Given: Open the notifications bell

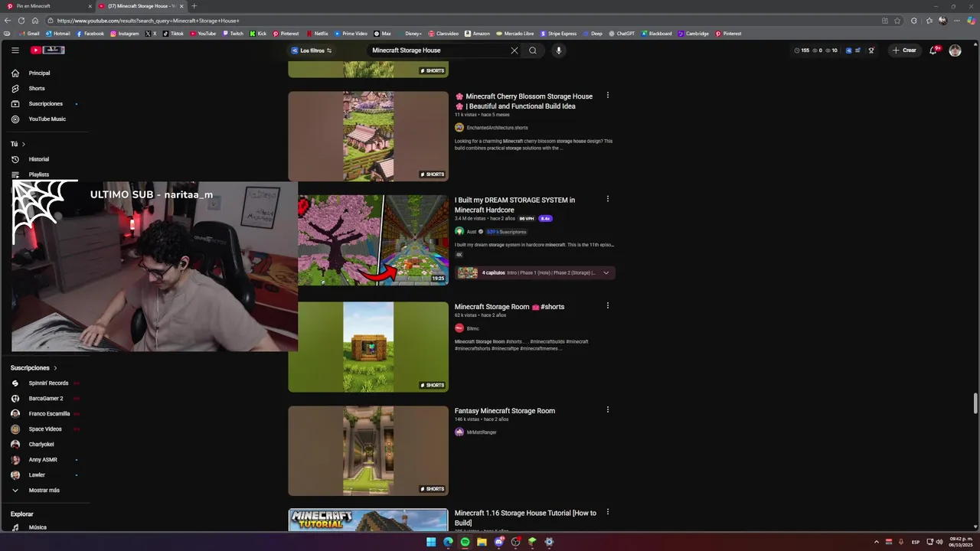Looking at the screenshot, I should click(x=933, y=51).
